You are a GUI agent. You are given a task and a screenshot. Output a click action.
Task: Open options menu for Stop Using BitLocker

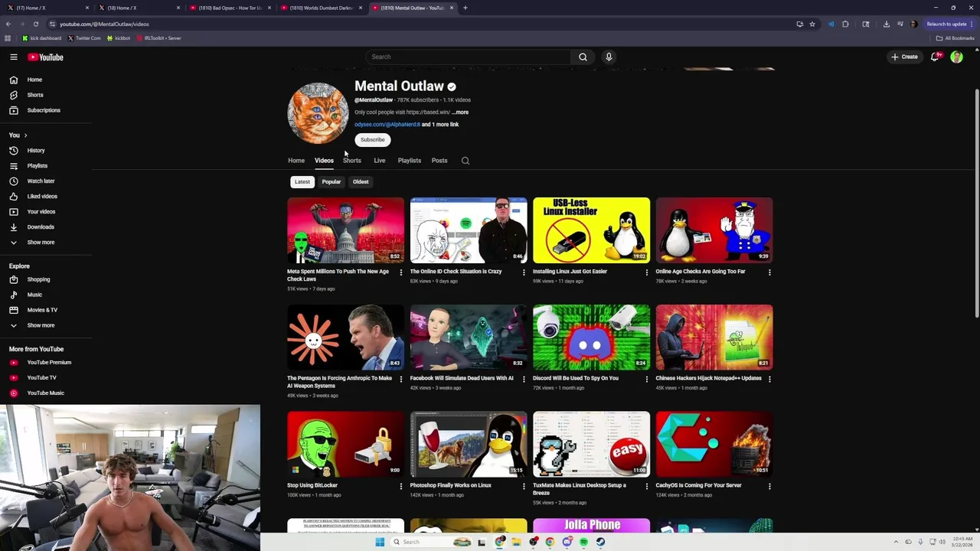click(x=401, y=486)
